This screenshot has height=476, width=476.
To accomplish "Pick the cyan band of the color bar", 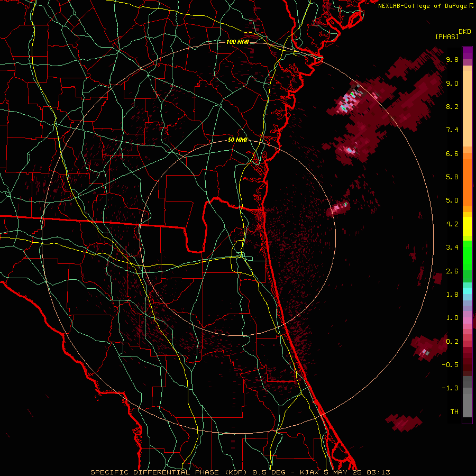I will click(x=467, y=291).
